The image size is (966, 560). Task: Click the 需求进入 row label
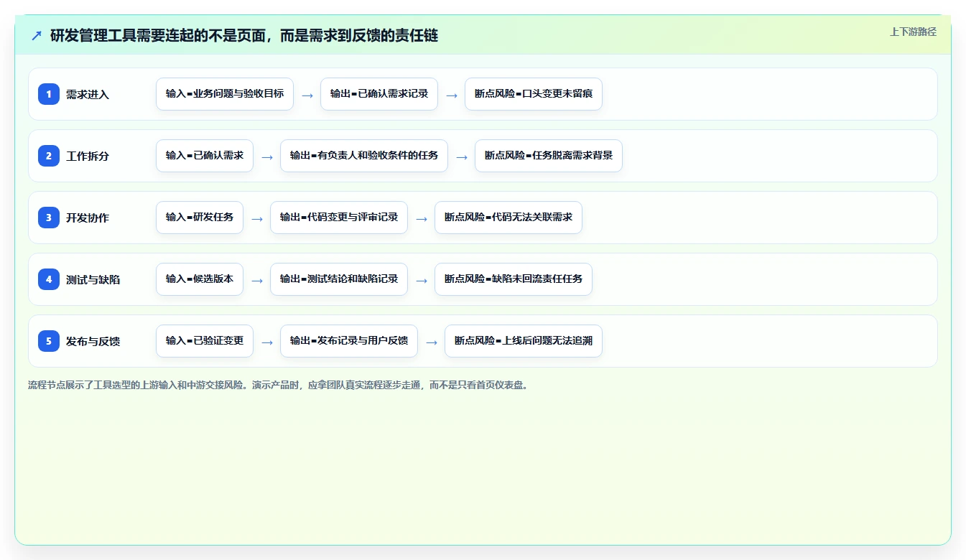point(88,94)
